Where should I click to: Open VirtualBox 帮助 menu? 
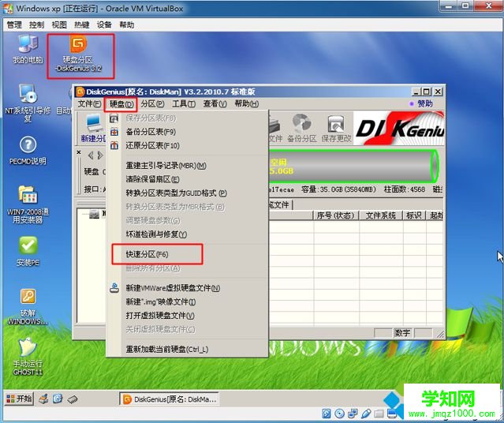pos(127,24)
